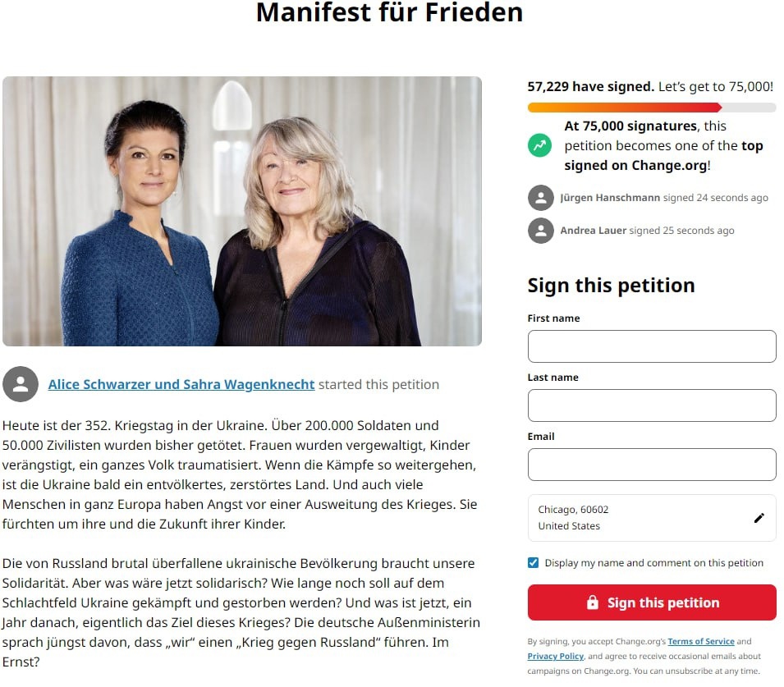
Task: Click the green trending arrow icon
Action: click(x=539, y=145)
